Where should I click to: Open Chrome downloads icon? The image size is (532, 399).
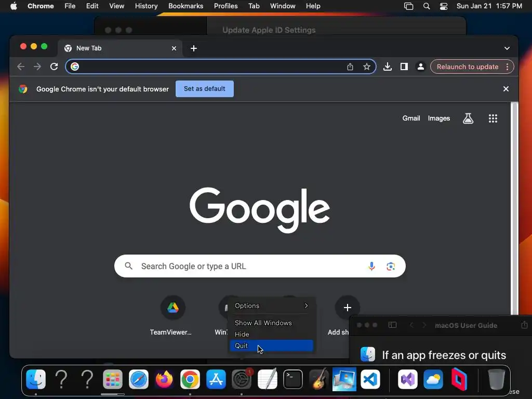click(388, 67)
